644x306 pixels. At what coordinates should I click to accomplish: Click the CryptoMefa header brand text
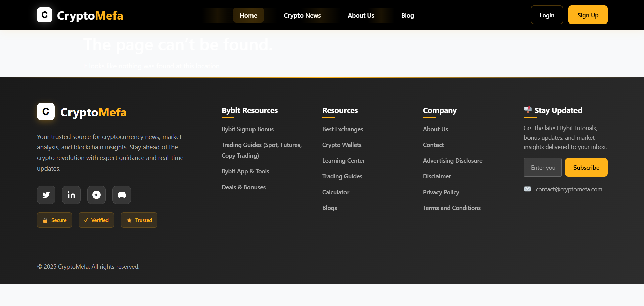pyautogui.click(x=90, y=16)
